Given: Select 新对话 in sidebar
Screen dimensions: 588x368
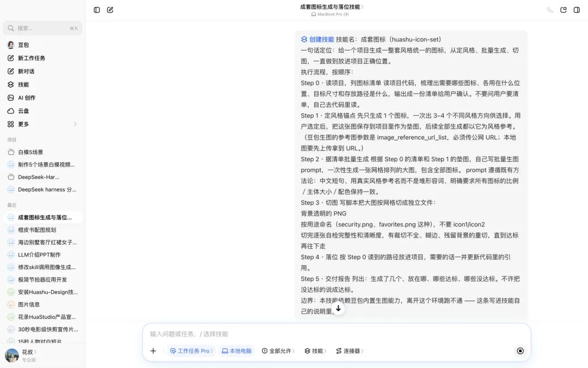Looking at the screenshot, I should tap(42, 71).
